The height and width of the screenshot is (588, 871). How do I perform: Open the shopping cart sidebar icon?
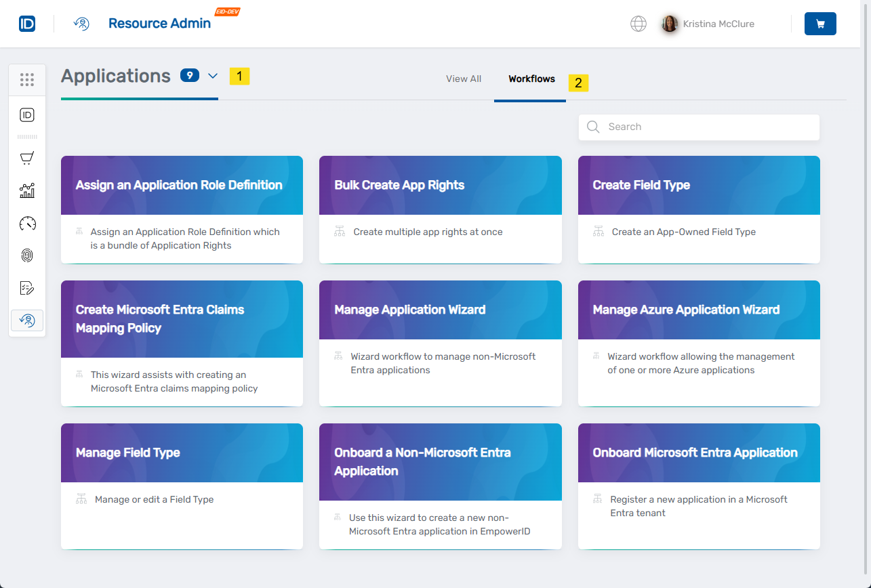(27, 158)
